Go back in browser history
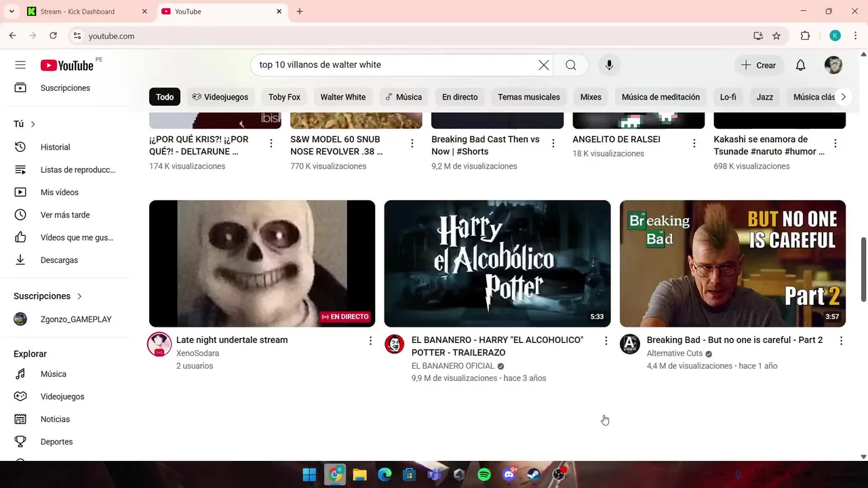Screen dimensions: 868x488 coord(12,36)
